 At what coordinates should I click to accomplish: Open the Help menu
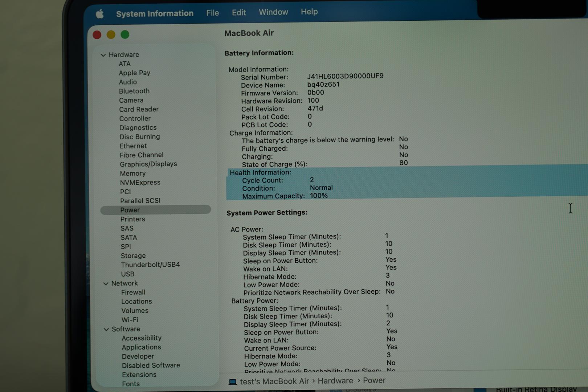point(309,12)
